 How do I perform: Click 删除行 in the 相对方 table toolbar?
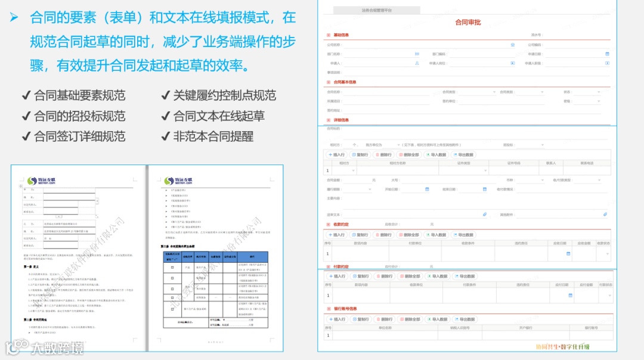pyautogui.click(x=383, y=155)
